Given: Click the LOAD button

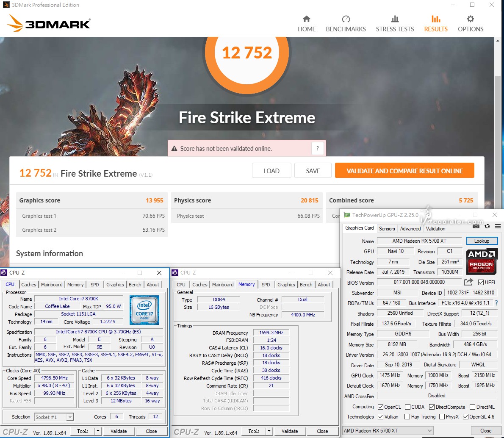Looking at the screenshot, I should click(x=271, y=170).
